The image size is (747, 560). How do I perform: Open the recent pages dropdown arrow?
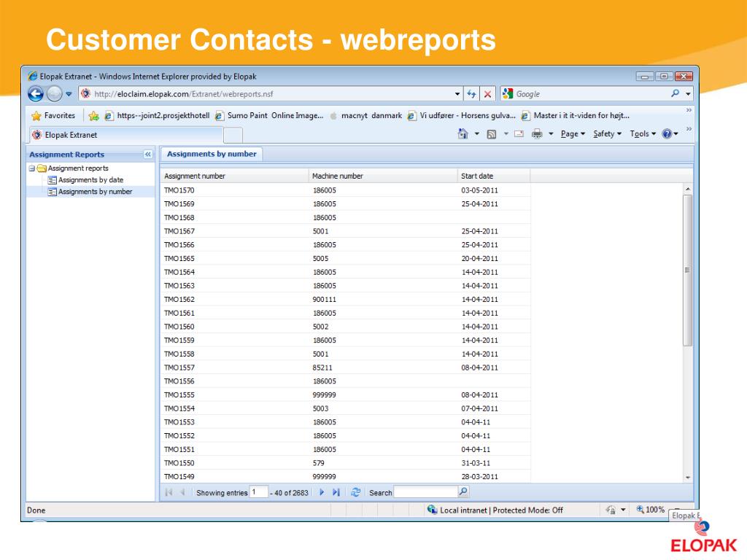[69, 94]
